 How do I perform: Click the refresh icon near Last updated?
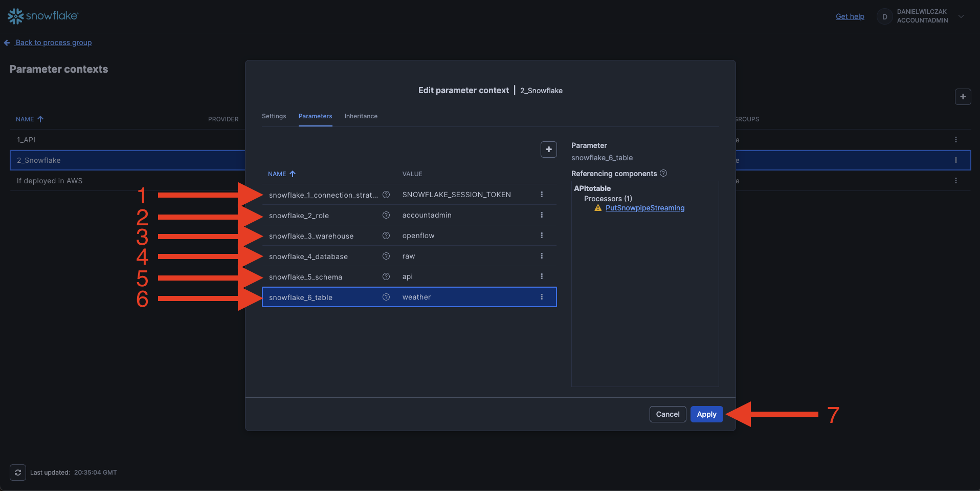tap(18, 472)
